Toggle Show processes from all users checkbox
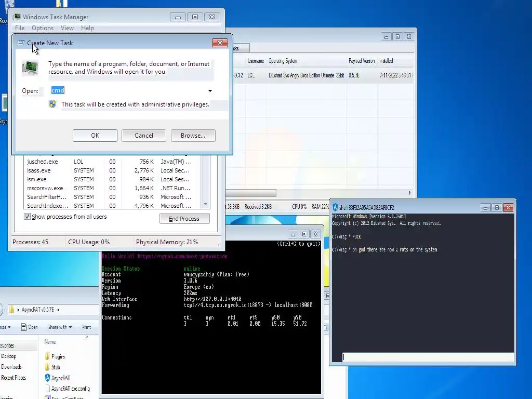The image size is (532, 399). 27,217
